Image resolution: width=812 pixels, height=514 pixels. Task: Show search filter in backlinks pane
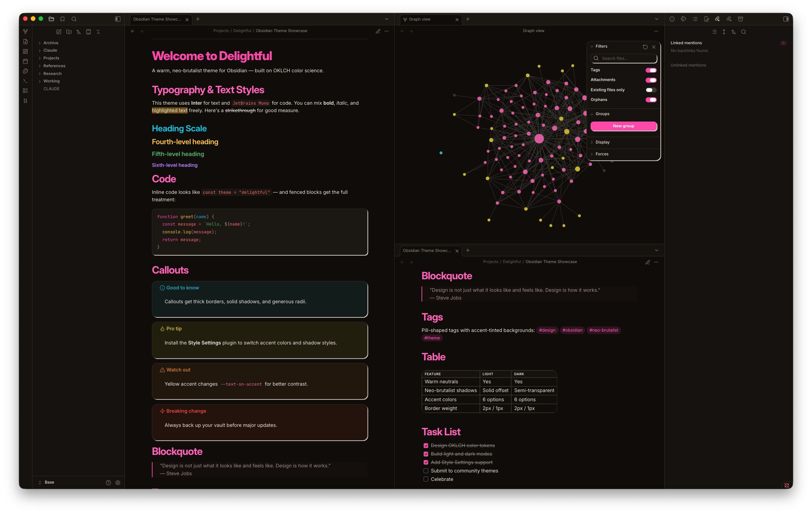743,32
